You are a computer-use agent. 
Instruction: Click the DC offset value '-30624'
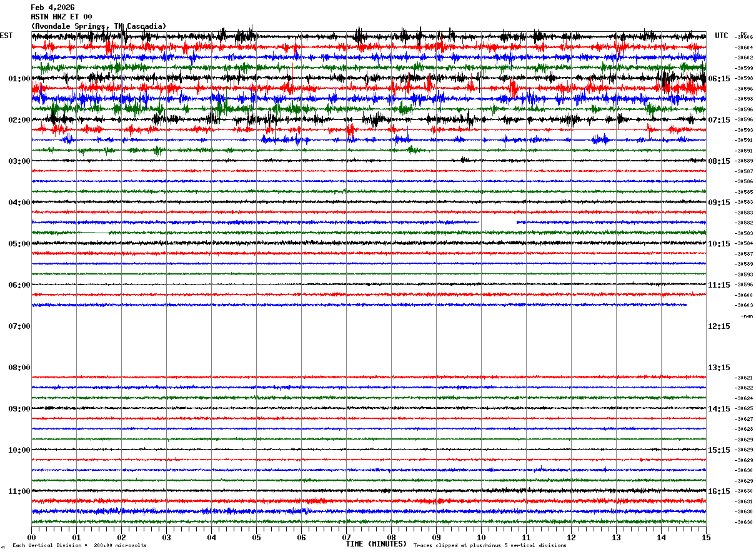pyautogui.click(x=744, y=398)
